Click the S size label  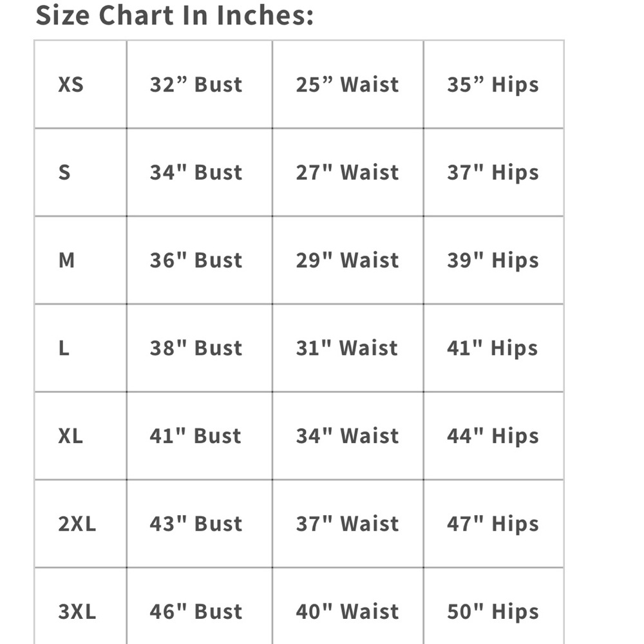tap(64, 172)
